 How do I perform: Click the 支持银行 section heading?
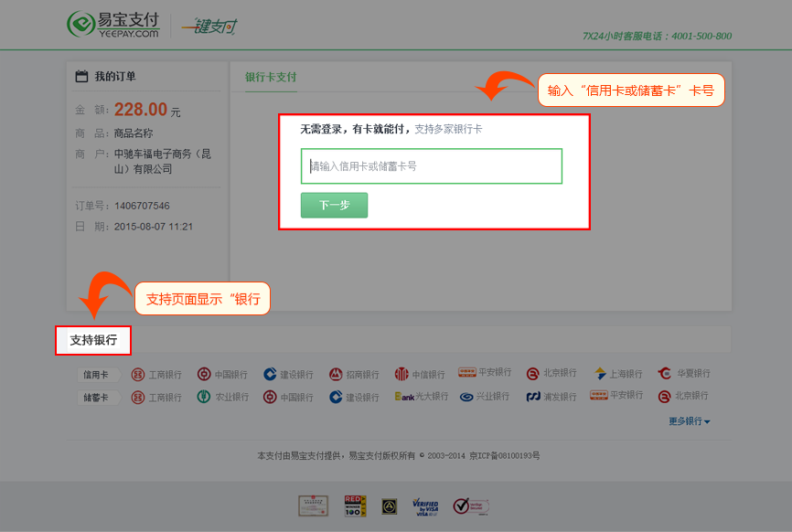(93, 340)
